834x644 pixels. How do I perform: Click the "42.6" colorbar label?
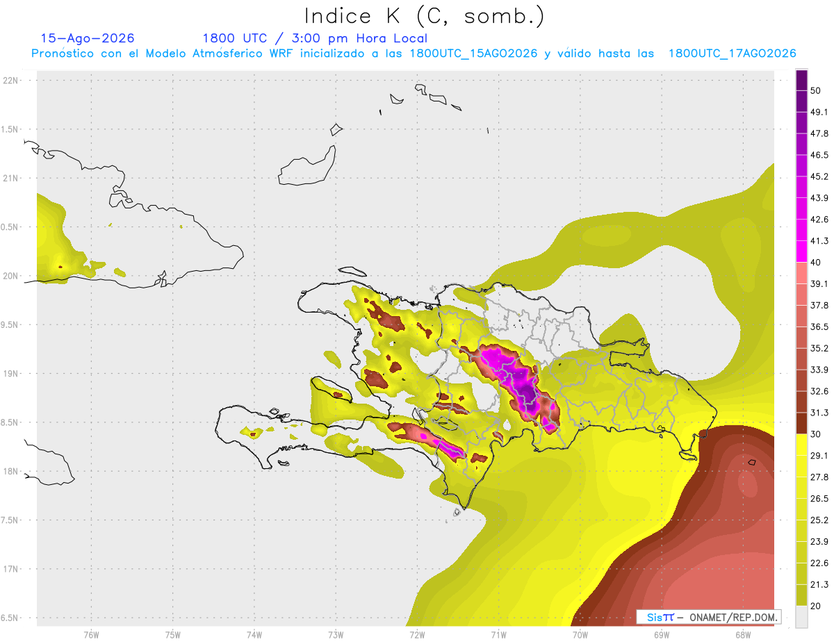click(x=819, y=220)
